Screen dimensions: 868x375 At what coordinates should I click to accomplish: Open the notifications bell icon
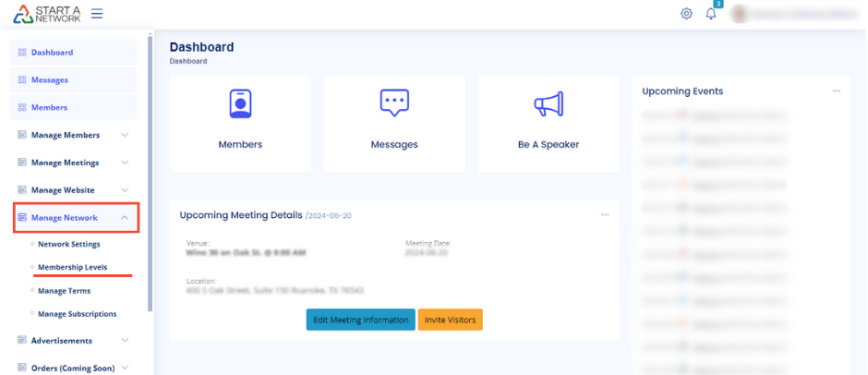coord(711,14)
